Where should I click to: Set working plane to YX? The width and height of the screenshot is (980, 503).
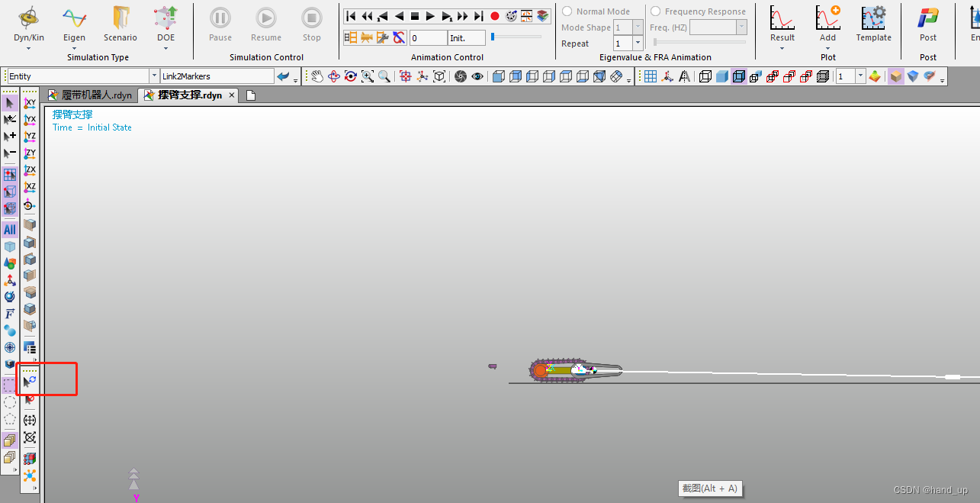(x=30, y=120)
